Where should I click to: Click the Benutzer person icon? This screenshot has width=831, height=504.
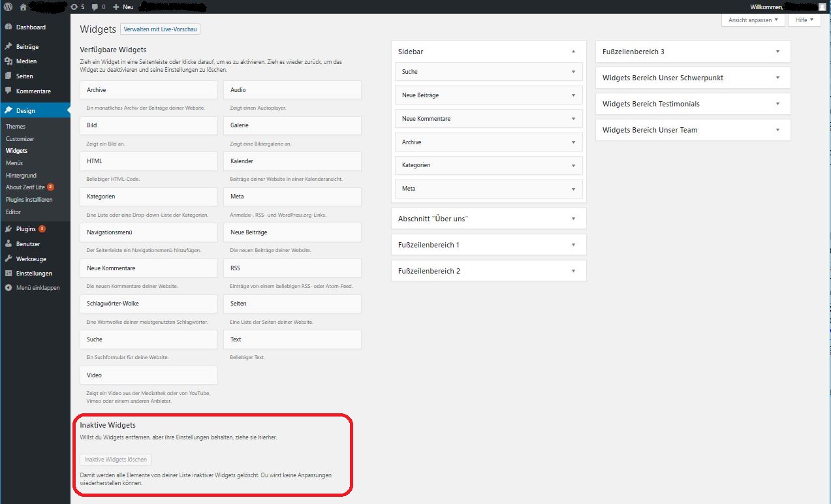[x=8, y=244]
